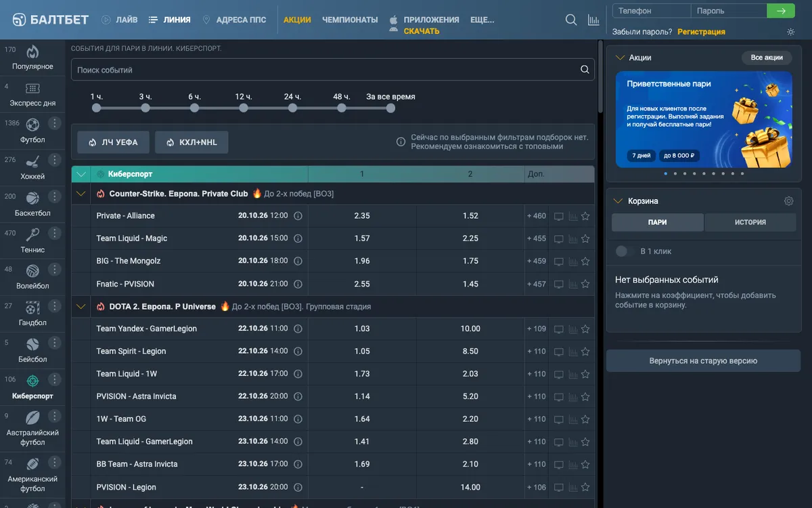Open АКЦИИ menu item
The image size is (812, 508).
point(297,20)
